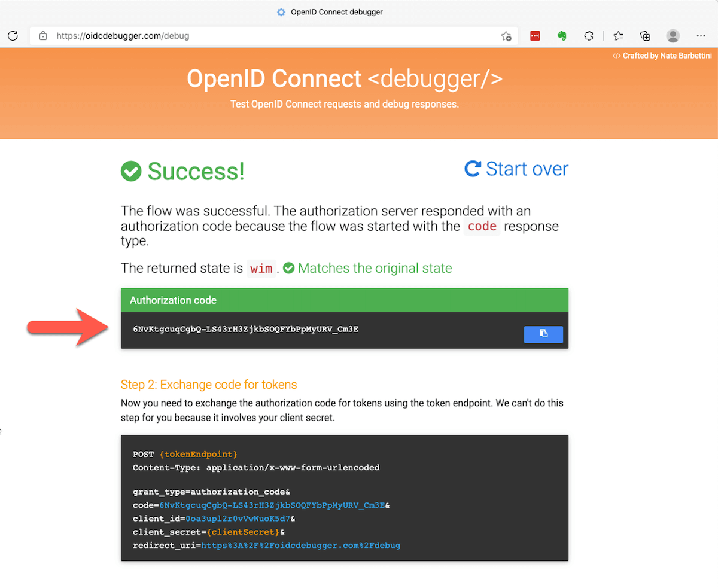Click the lock icon in the address bar

(x=43, y=36)
